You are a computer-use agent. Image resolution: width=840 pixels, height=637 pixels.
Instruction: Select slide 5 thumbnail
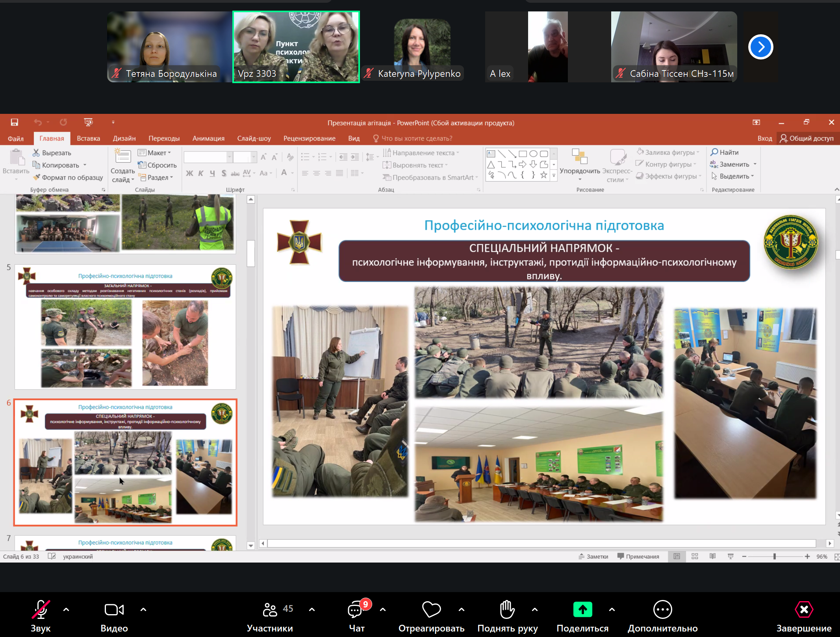125,327
